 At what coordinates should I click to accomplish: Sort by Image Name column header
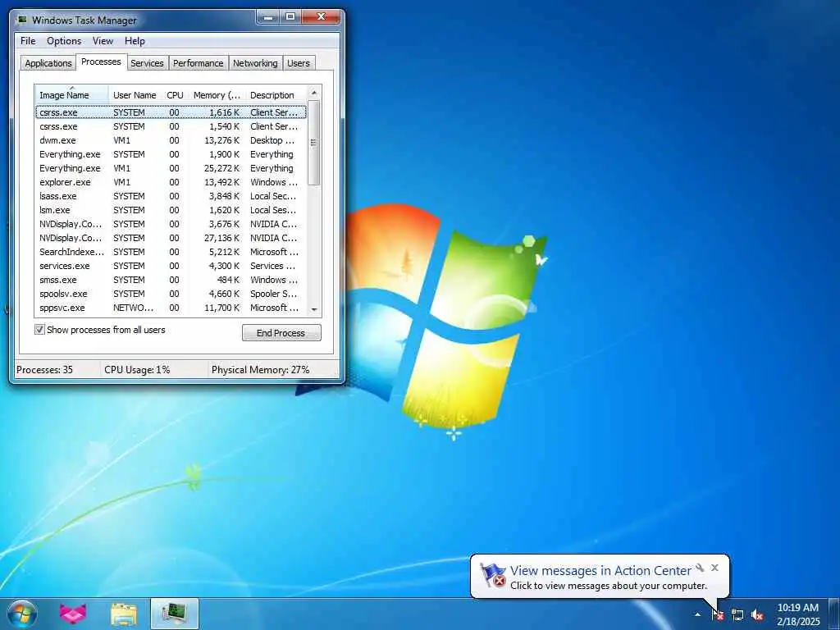[x=72, y=95]
